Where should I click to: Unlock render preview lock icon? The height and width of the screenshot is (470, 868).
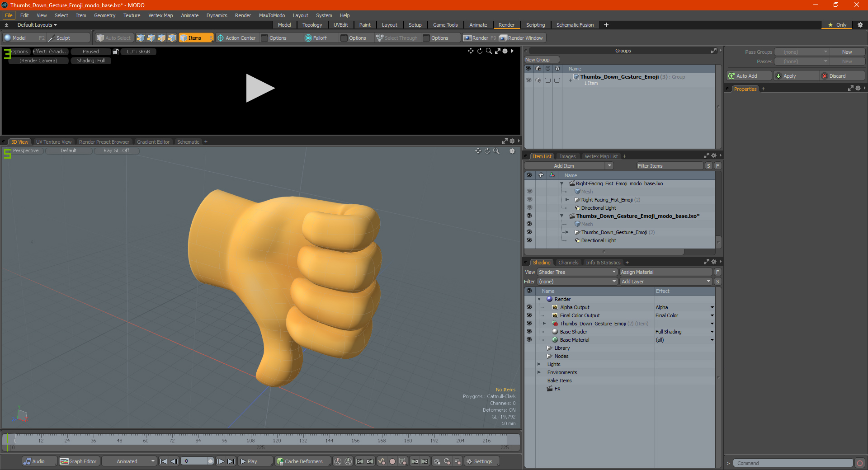pyautogui.click(x=116, y=52)
